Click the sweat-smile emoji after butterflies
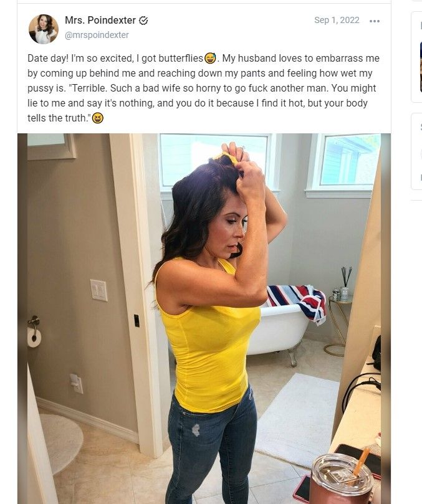Screen dimensions: 422x504 pos(210,58)
